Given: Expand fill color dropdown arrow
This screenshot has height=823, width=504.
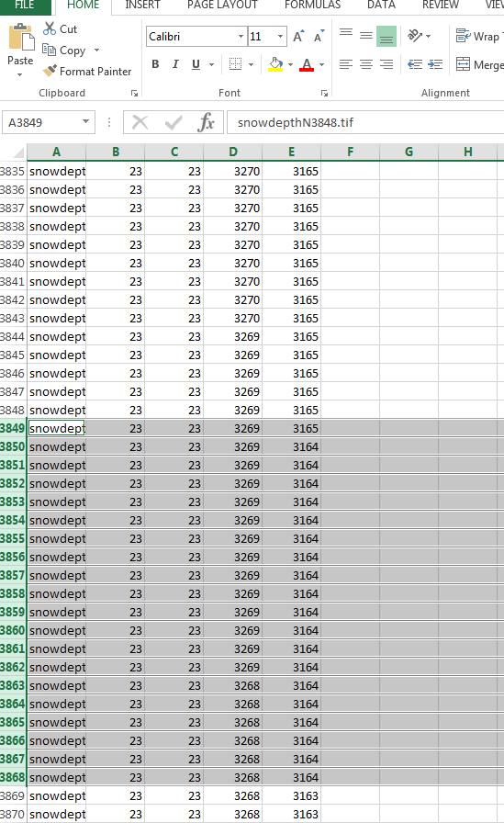Looking at the screenshot, I should coord(290,64).
